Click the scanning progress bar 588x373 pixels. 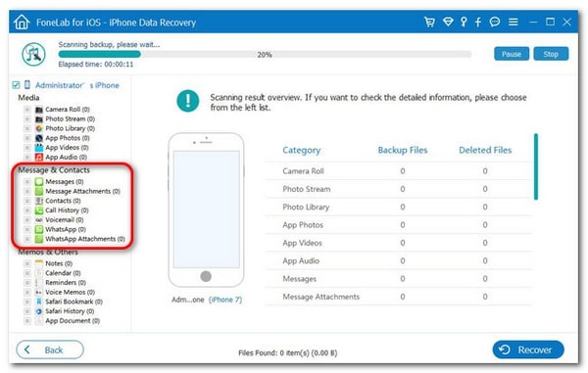point(265,54)
